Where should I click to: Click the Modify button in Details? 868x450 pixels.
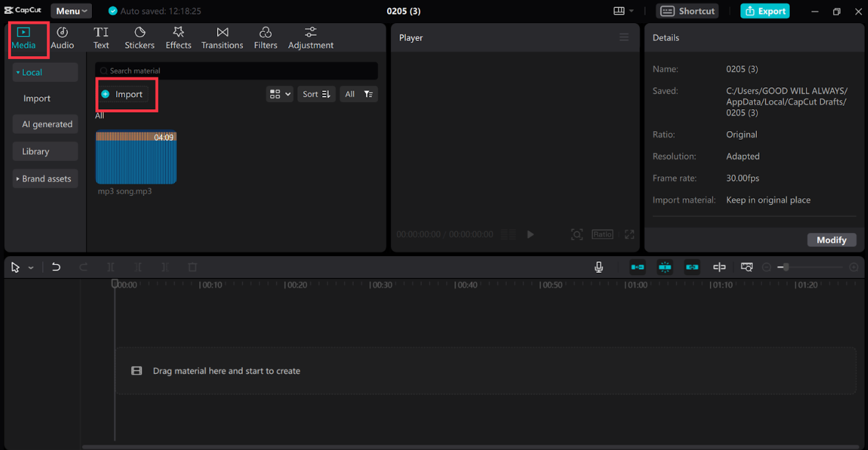click(x=831, y=240)
